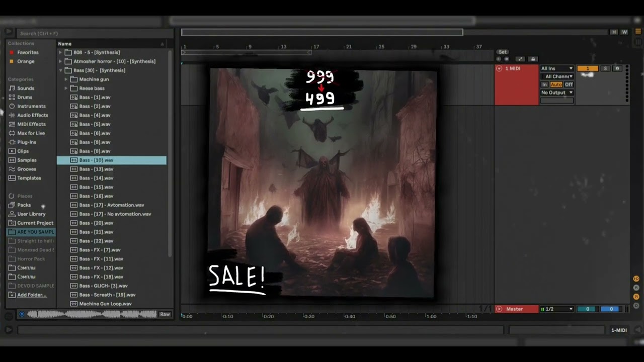Fold the 1 MIDI track via its arrow
This screenshot has height=362, width=644.
499,68
